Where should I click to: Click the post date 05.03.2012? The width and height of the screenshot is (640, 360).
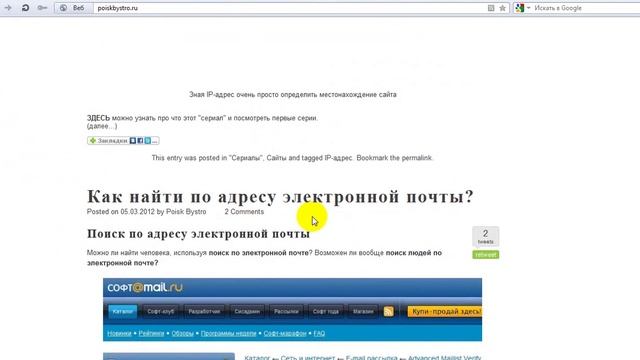[138, 211]
